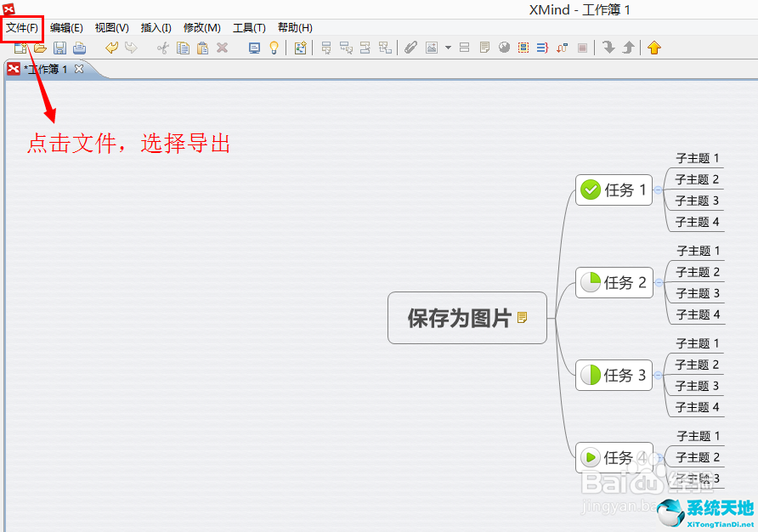Use the Copy icon on the toolbar

coord(183,48)
